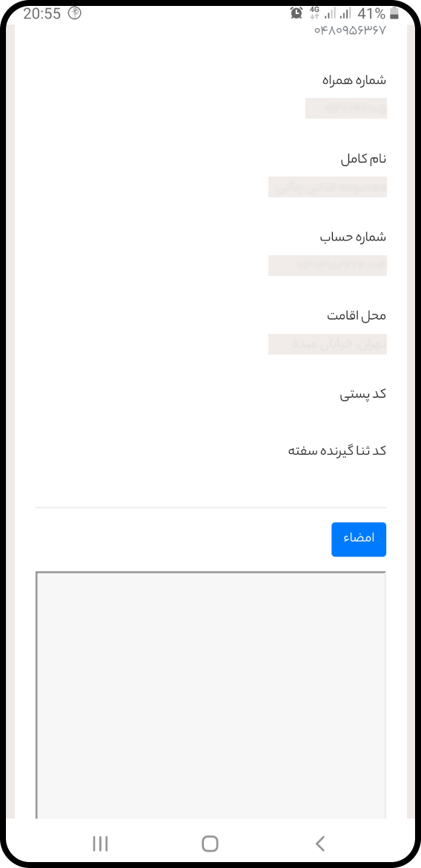Image resolution: width=421 pixels, height=868 pixels.
Task: Tap the کد پستی label
Action: pyautogui.click(x=363, y=395)
